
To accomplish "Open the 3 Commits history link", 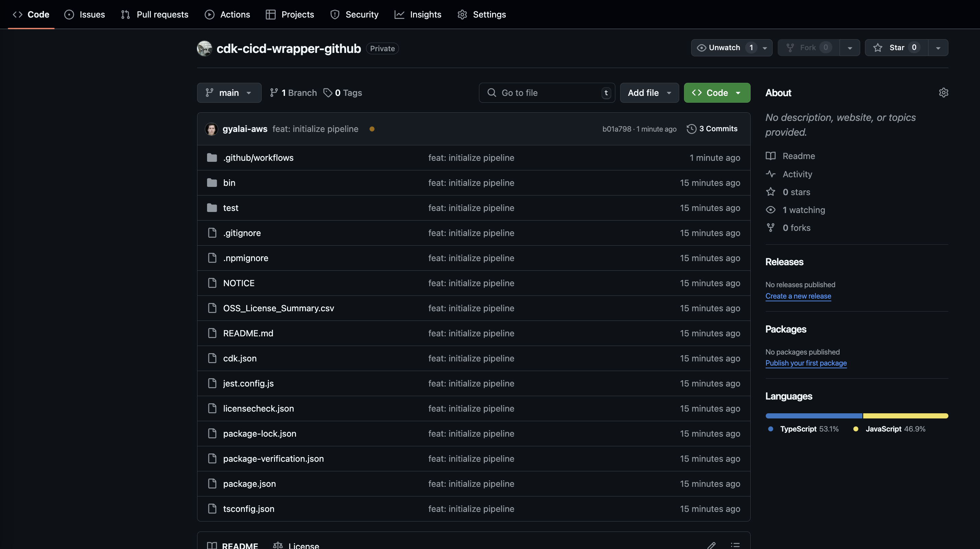I will tap(712, 129).
